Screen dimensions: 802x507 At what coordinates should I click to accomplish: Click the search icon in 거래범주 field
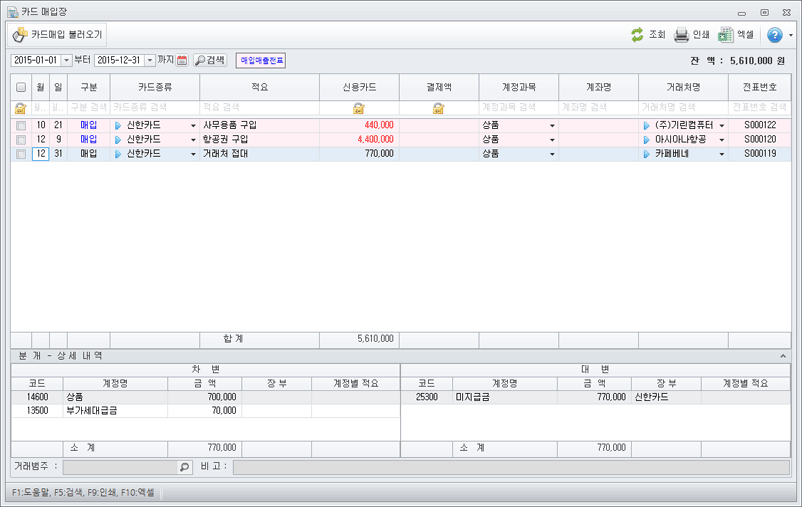184,467
